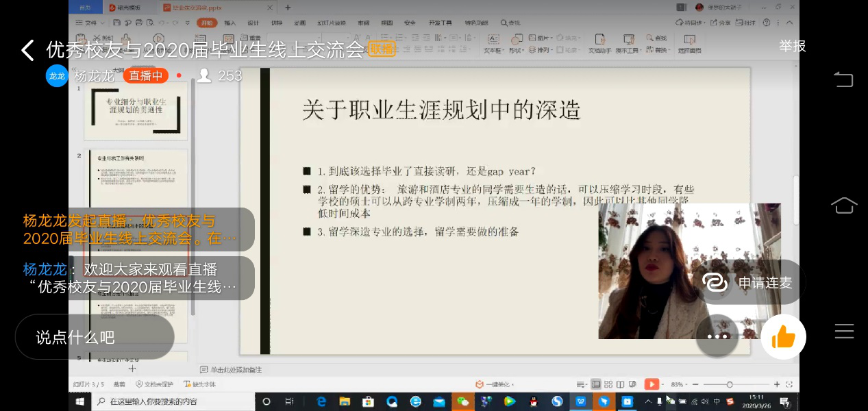
Task: Open host 杨龙龙's round avatar
Action: [x=57, y=76]
